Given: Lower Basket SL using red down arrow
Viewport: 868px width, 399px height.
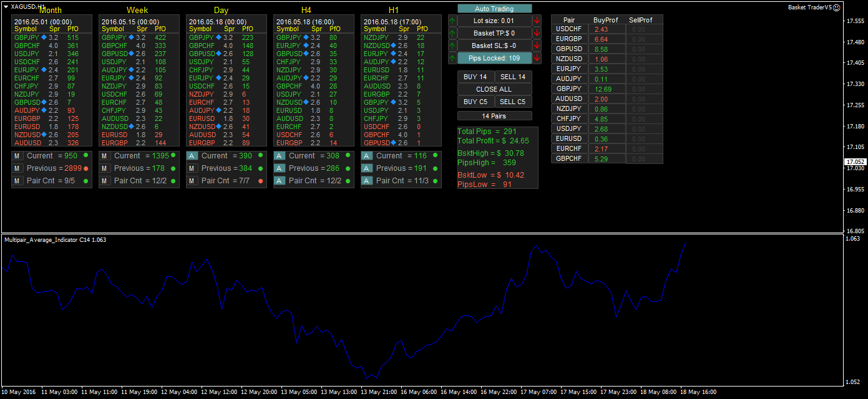Looking at the screenshot, I should coord(537,46).
